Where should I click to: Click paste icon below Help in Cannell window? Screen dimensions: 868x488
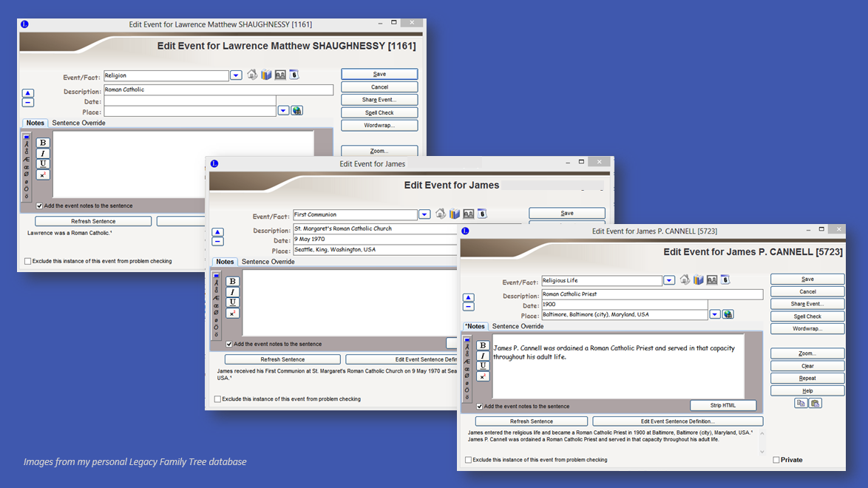[816, 403]
